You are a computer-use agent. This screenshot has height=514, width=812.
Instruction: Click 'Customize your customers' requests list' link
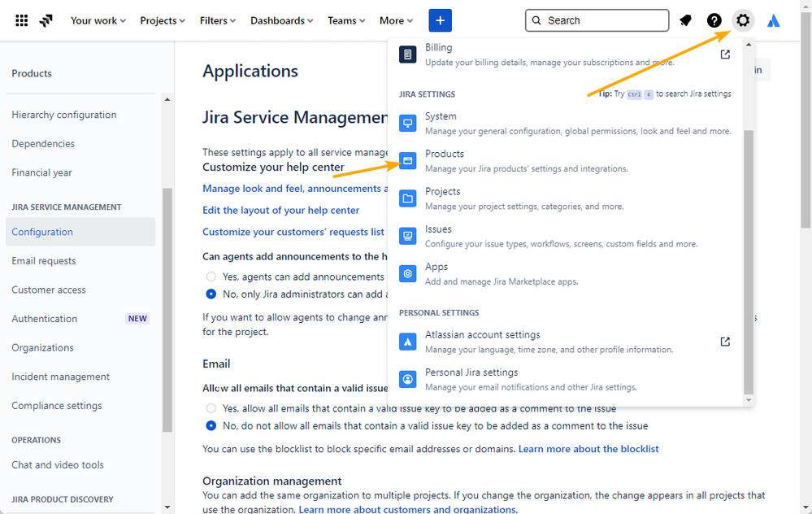293,232
